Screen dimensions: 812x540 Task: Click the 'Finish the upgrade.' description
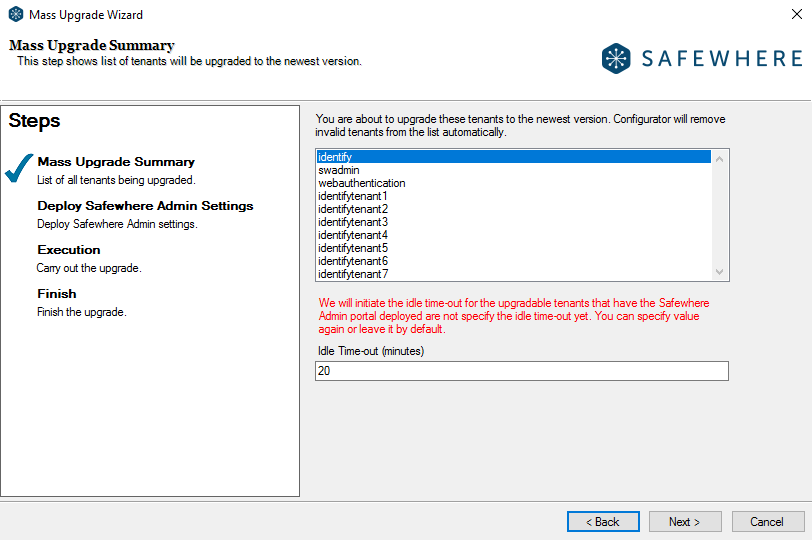82,312
